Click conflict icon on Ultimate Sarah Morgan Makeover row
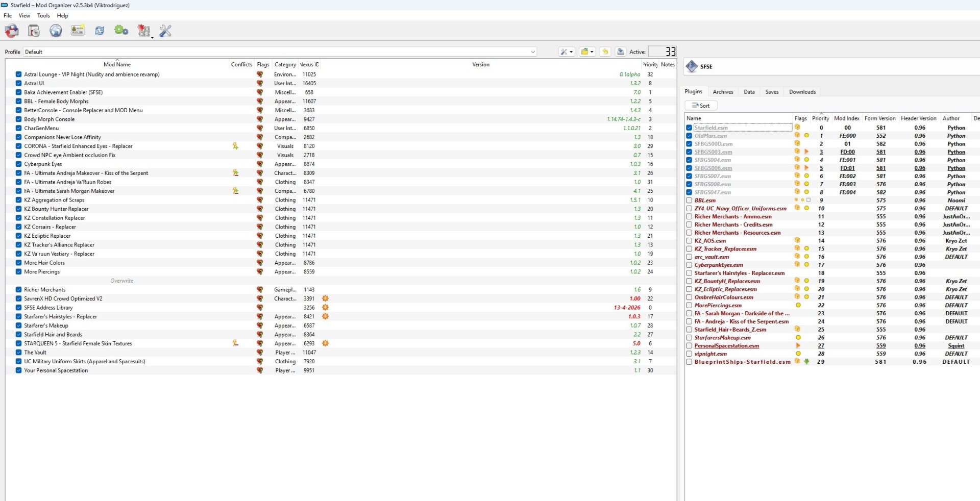This screenshot has height=501, width=980. pyautogui.click(x=235, y=191)
